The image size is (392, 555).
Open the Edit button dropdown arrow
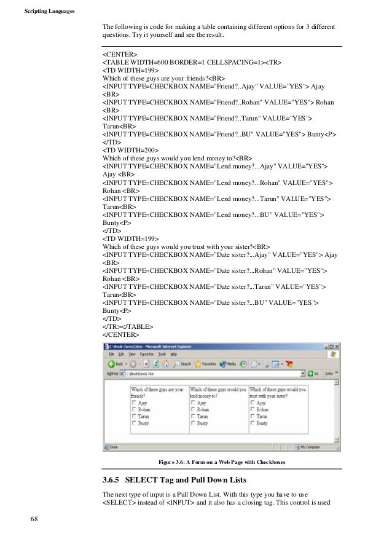click(282, 364)
